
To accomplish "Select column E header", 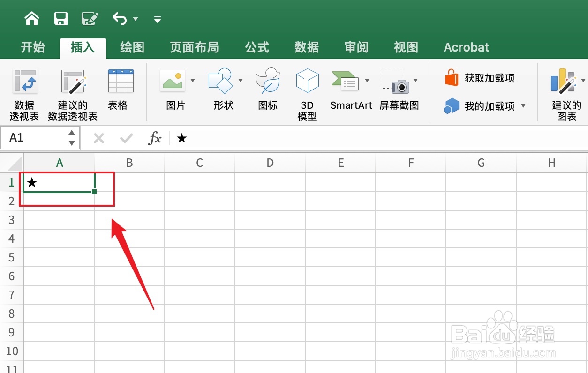I will [340, 163].
